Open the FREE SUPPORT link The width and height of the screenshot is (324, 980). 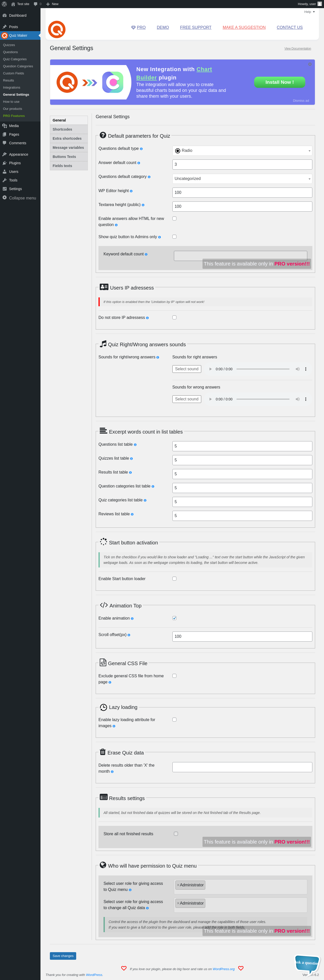point(196,27)
